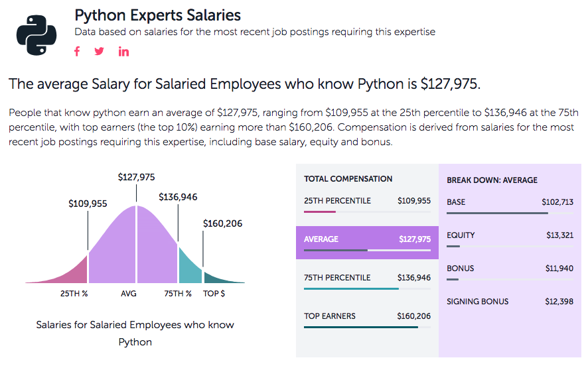Viewport: 588px width, 366px height.
Task: Share on Facebook icon
Action: (x=77, y=52)
